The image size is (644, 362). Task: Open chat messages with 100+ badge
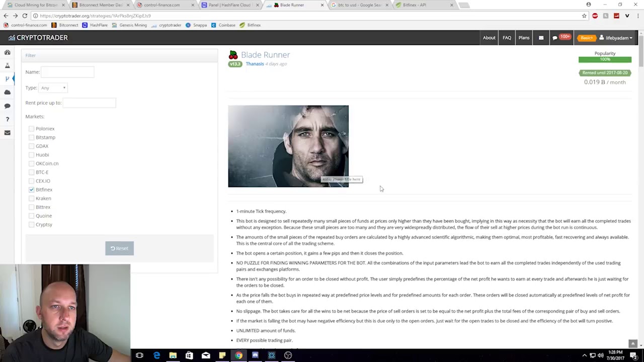point(561,37)
